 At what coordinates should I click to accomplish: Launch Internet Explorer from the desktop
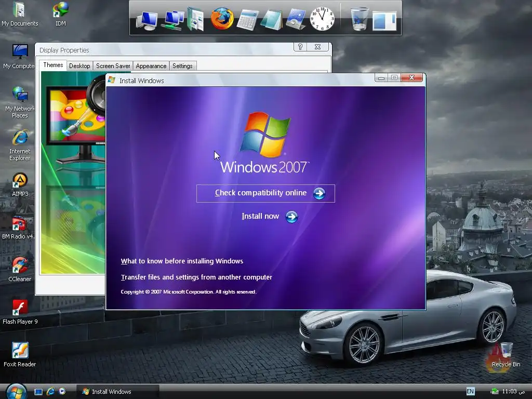(x=20, y=145)
